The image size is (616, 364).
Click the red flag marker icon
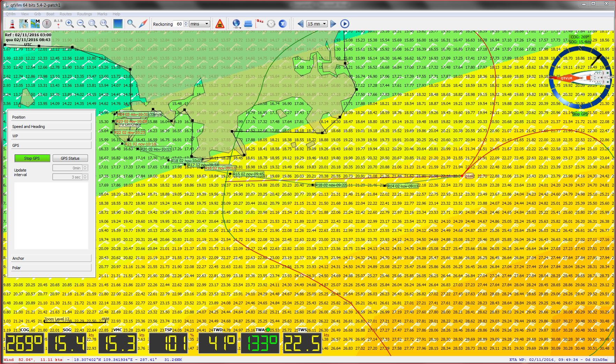point(260,24)
